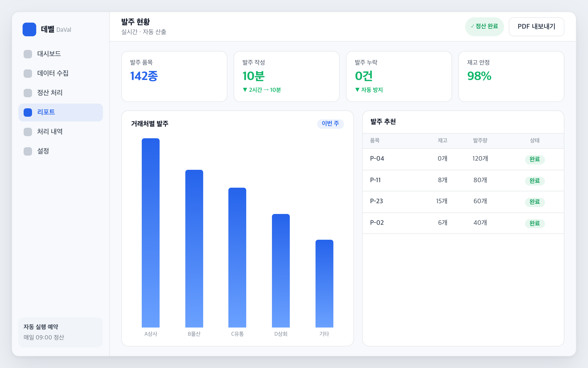This screenshot has height=368, width=588.
Task: Select the 기타 bar in chart
Action: pos(324,283)
